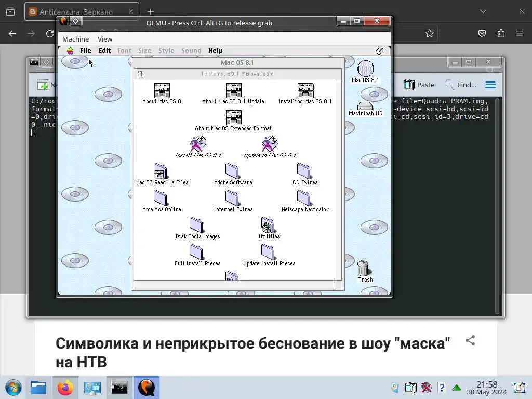Click the Pocket save icon in Firefox
Screen dimensions: 532x399
[x=482, y=33]
